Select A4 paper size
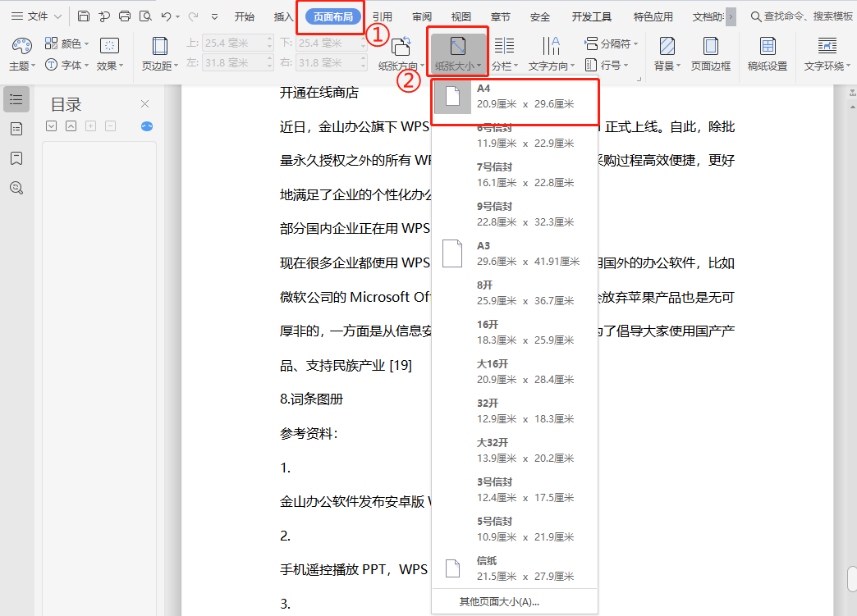The image size is (857, 616). tap(515, 97)
